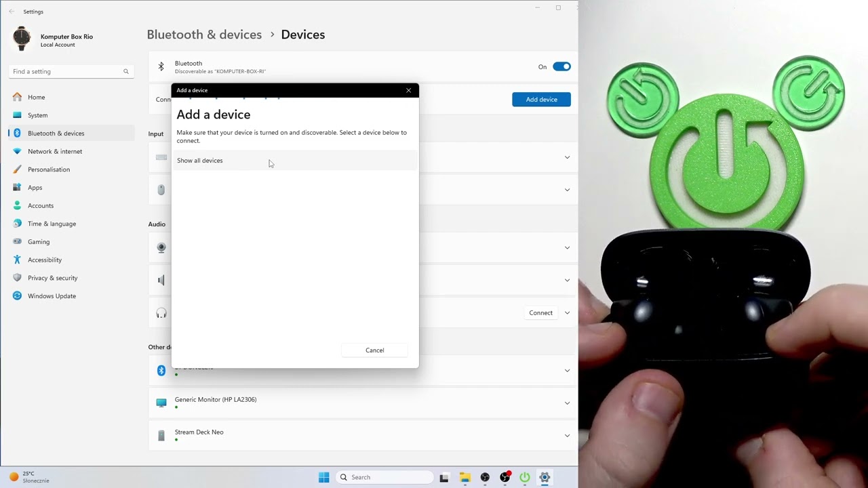Turn off the Bluetooth toggle
868x488 pixels.
click(561, 66)
